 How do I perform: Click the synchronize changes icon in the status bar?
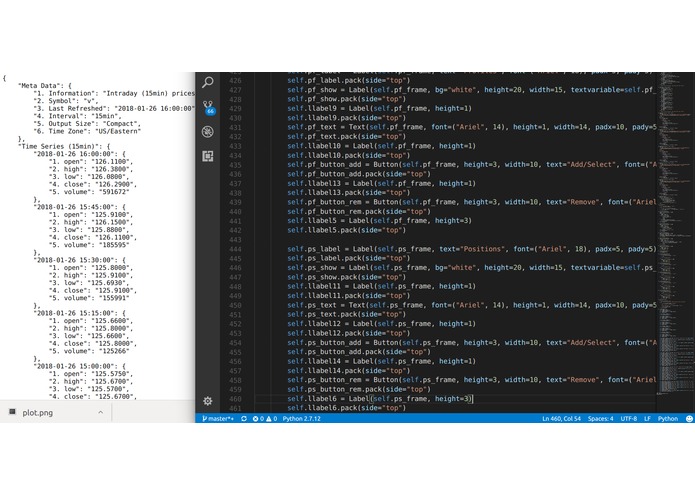point(244,419)
